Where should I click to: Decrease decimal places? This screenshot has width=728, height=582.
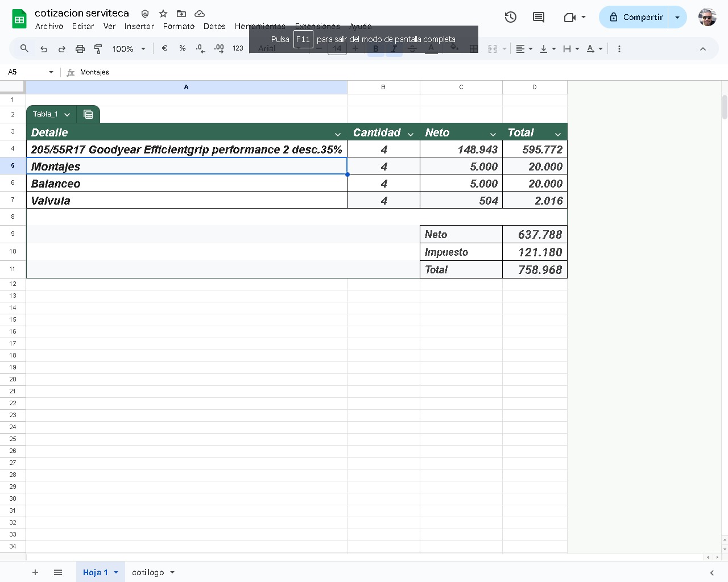(x=200, y=49)
